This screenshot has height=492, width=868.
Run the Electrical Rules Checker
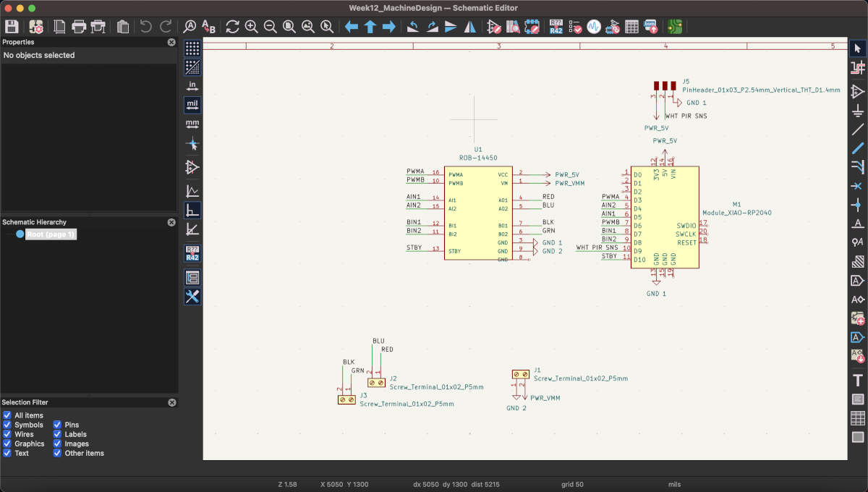575,27
